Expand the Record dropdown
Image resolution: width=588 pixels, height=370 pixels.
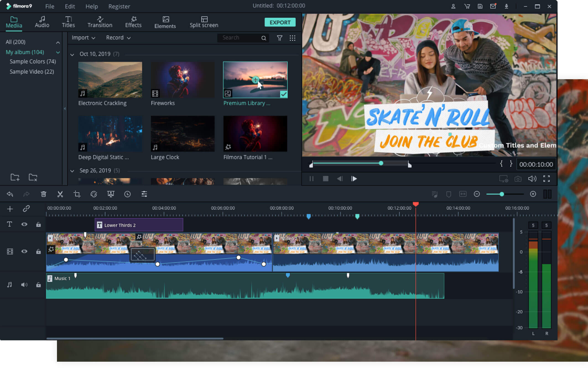tap(118, 38)
